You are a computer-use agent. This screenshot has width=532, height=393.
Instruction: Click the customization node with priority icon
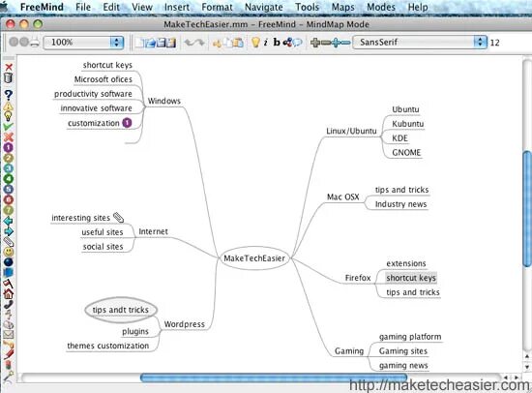coord(100,123)
